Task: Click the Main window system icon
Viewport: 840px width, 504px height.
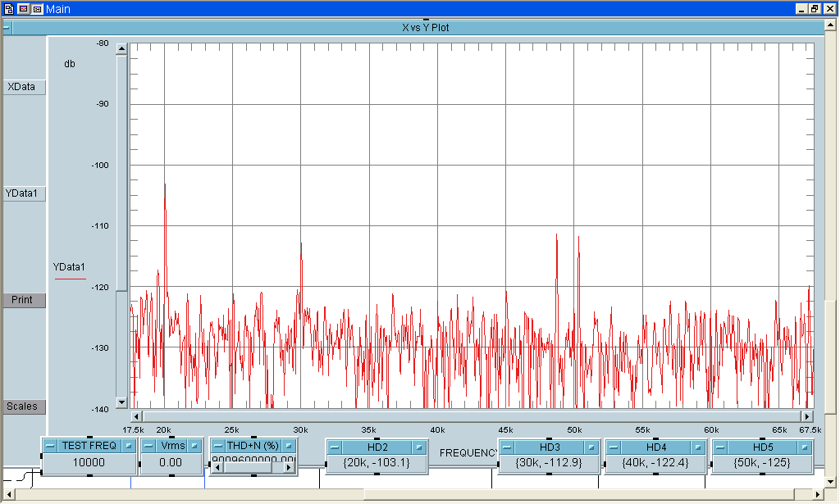Action: 8,8
